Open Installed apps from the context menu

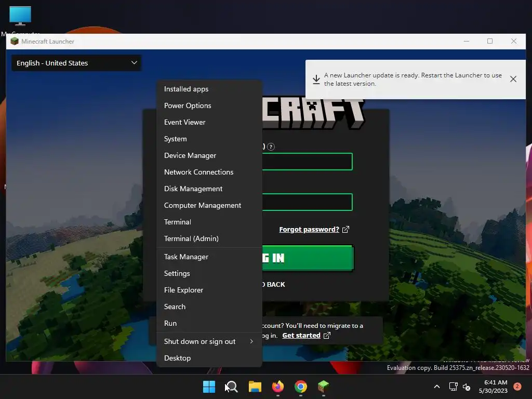click(x=209, y=89)
